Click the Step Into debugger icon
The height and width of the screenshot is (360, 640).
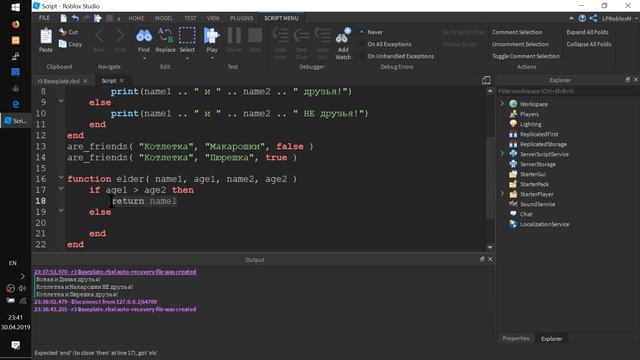pyautogui.click(x=280, y=36)
